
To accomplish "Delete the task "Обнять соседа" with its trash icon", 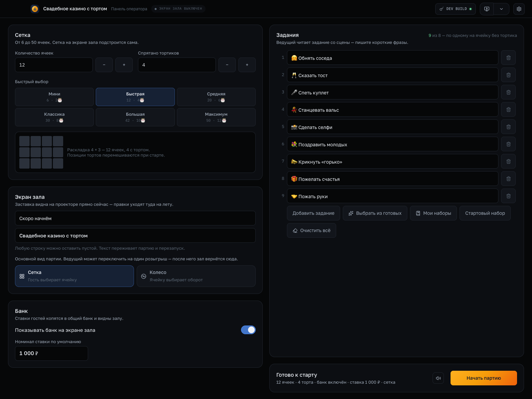I will click(x=508, y=58).
